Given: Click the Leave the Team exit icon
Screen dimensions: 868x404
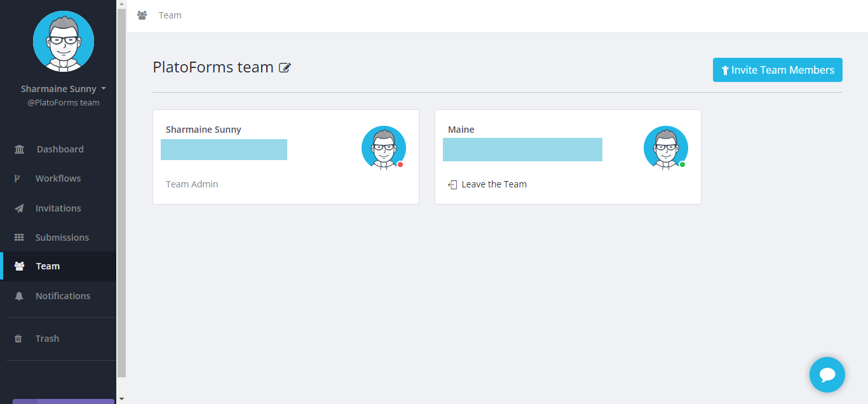Looking at the screenshot, I should coord(452,185).
